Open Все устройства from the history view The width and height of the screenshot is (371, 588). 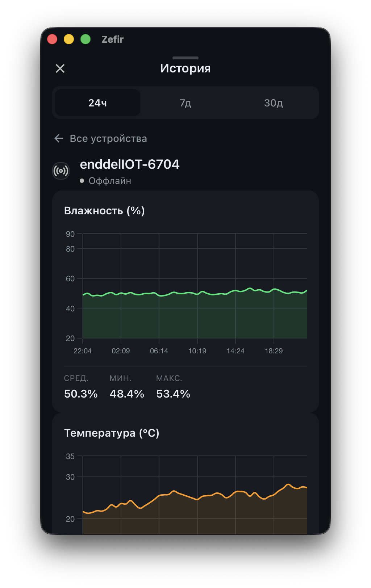[109, 138]
